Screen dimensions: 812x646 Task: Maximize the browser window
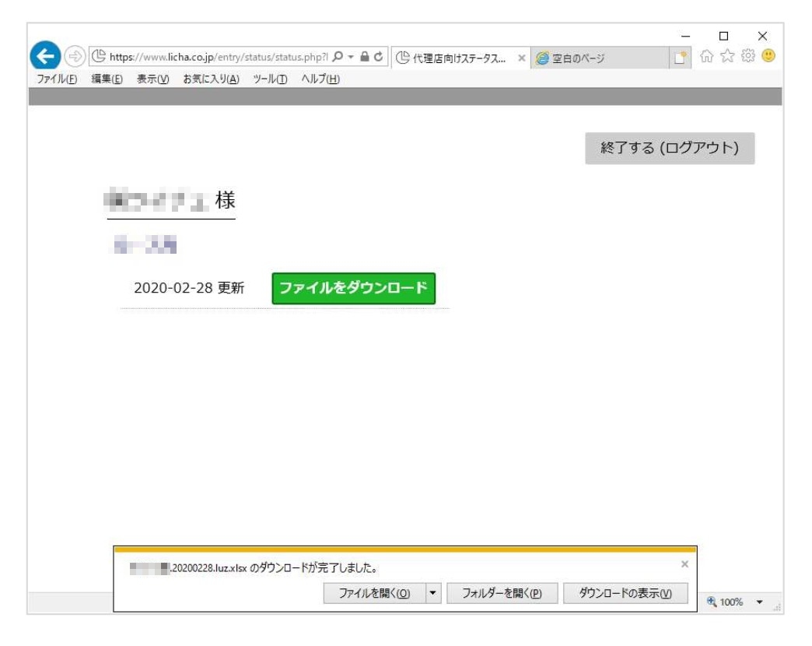[x=723, y=37]
